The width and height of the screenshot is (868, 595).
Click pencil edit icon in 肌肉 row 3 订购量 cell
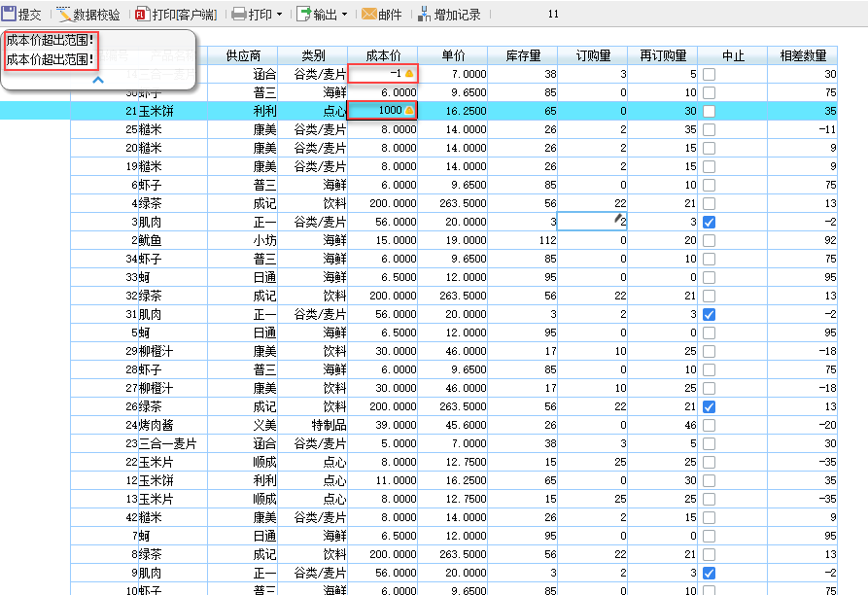[618, 218]
